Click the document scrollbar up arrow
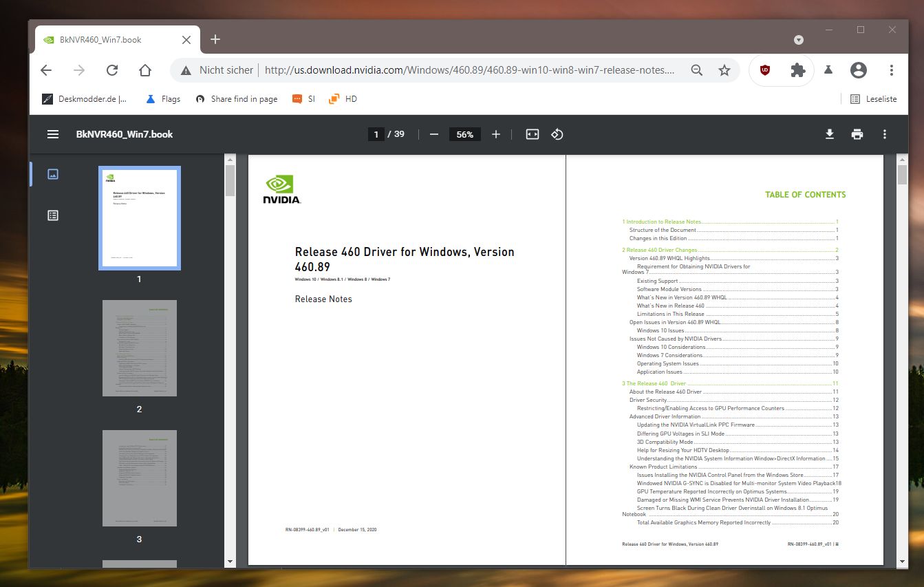The image size is (924, 587). pos(902,160)
